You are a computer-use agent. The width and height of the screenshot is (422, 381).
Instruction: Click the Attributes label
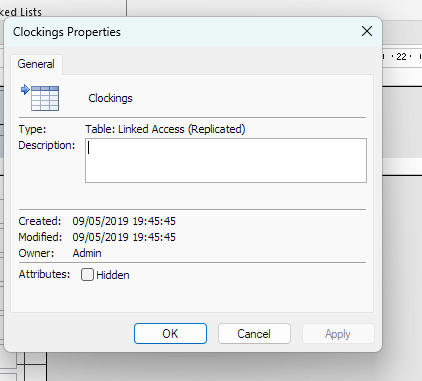(x=44, y=274)
